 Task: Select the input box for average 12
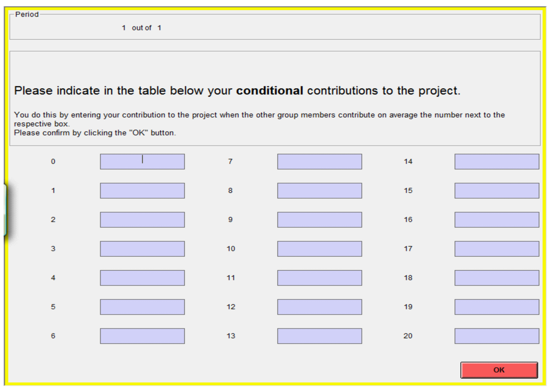[319, 307]
